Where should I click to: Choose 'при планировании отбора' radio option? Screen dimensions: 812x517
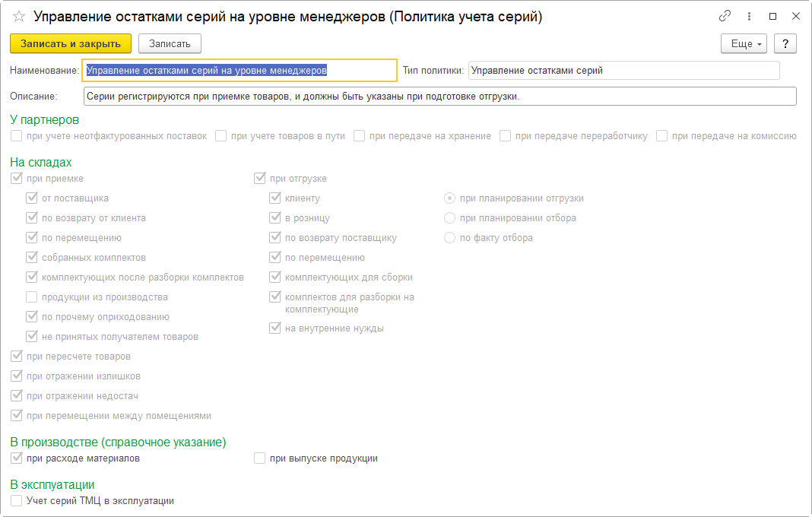449,217
